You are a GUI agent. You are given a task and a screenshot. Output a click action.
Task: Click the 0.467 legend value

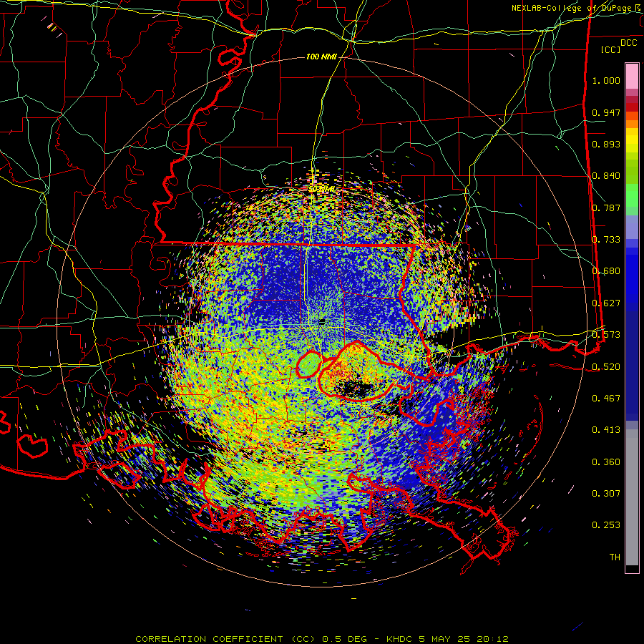[x=606, y=399]
